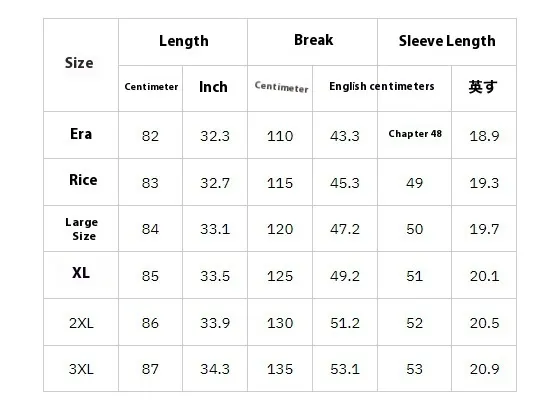Click the Inch subheader under Length
Image resolution: width=548 pixels, height=410 pixels.
213,87
